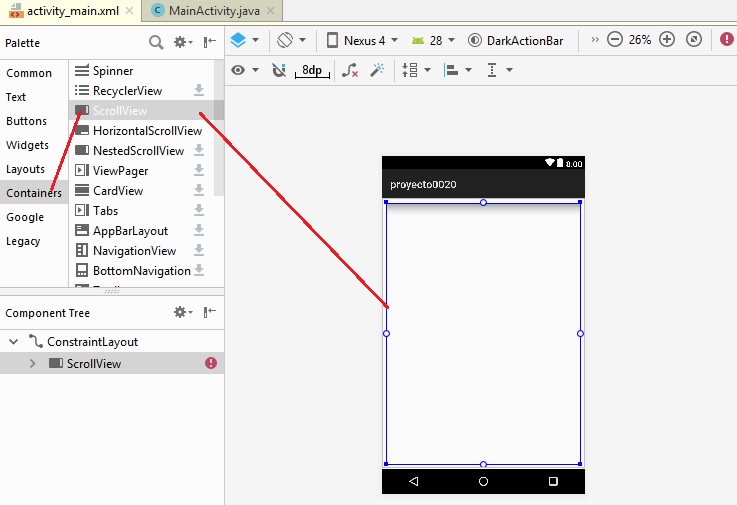Zoom out the design preview
The image size is (737, 505).
pos(615,40)
